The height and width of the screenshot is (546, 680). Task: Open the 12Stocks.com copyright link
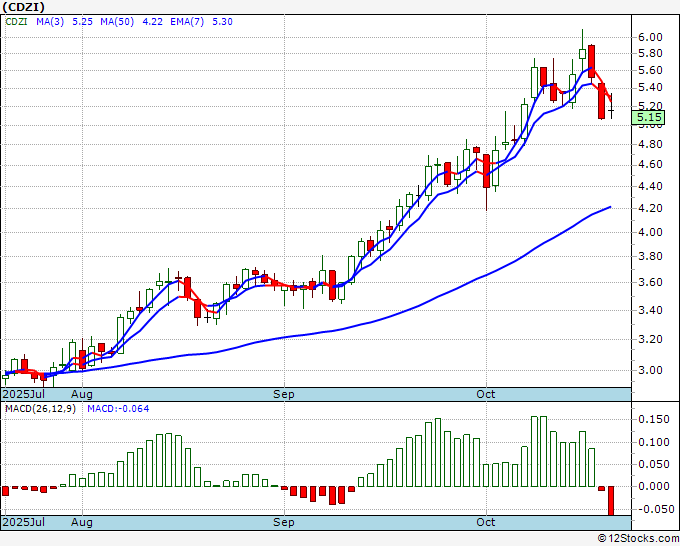point(638,538)
